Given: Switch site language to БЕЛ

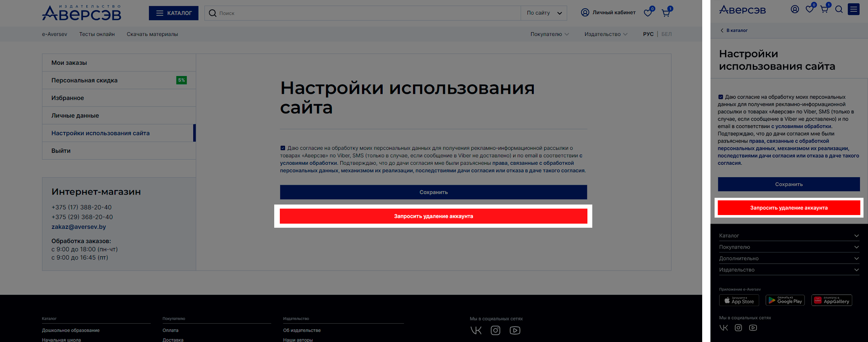Looking at the screenshot, I should pos(666,34).
